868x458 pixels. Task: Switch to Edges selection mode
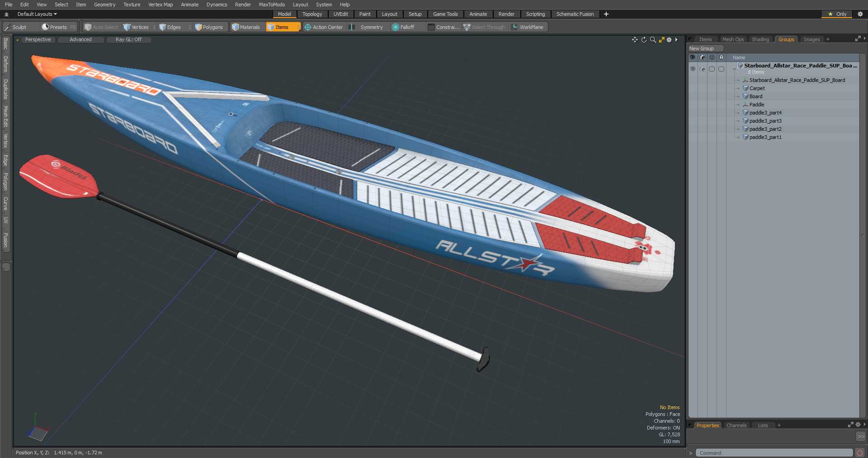click(174, 27)
